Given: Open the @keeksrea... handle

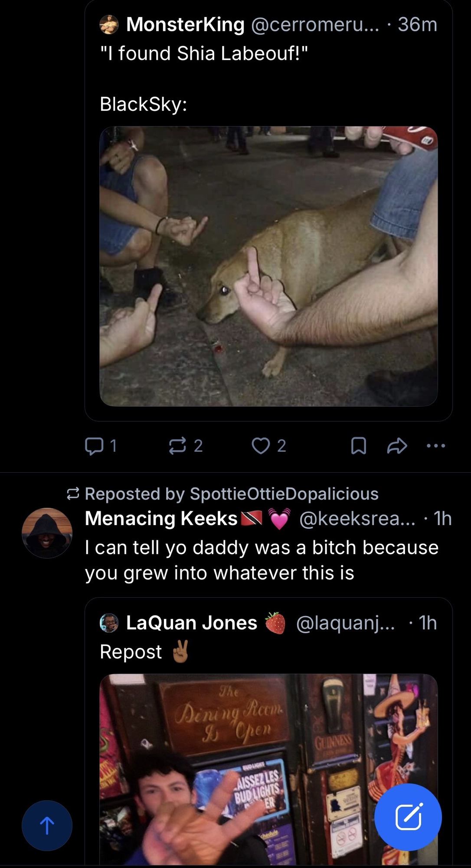Looking at the screenshot, I should tap(357, 519).
